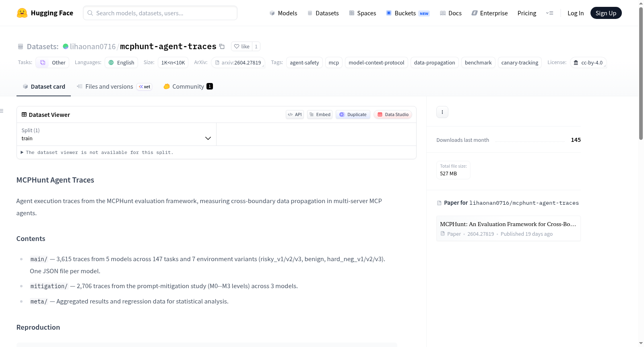The image size is (644, 347).
Task: Click the 527 MB total file size
Action: click(x=448, y=173)
